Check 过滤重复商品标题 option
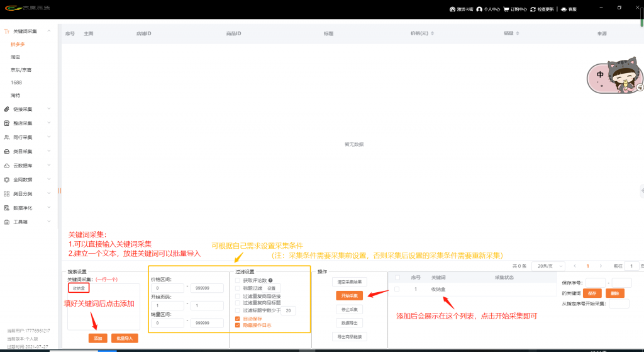 pos(237,303)
